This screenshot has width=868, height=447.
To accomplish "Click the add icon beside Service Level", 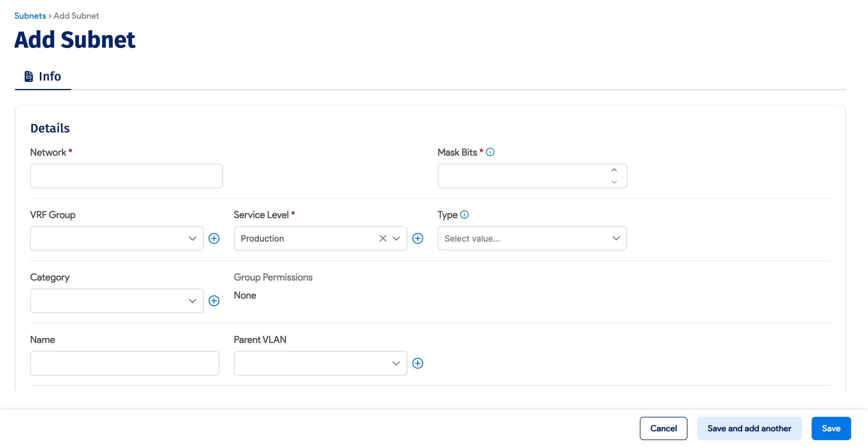I will [x=418, y=238].
